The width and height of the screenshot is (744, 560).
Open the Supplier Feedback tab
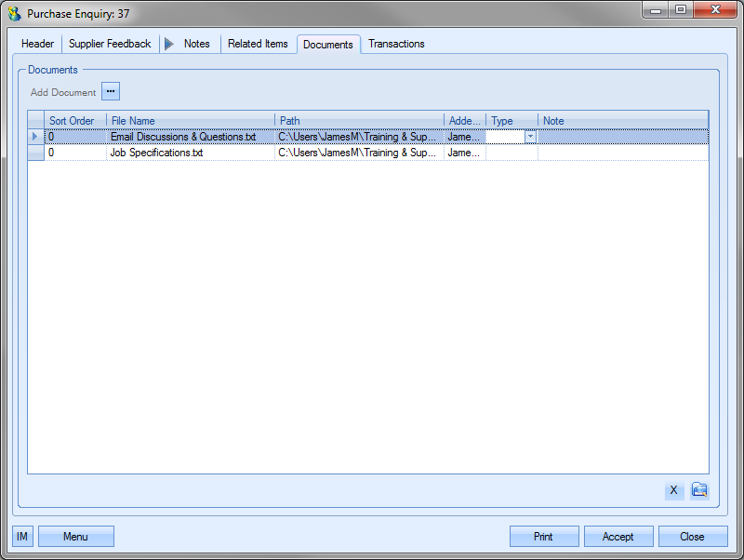[x=110, y=44]
